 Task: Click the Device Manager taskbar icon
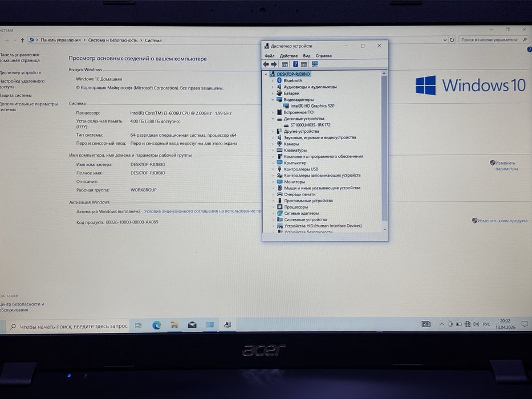228,325
